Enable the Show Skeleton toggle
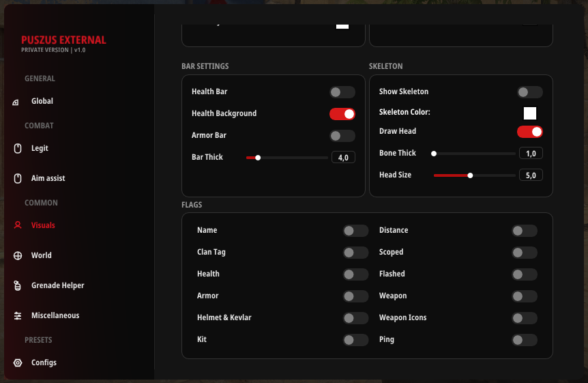Viewport: 588px width, 383px height. (529, 92)
